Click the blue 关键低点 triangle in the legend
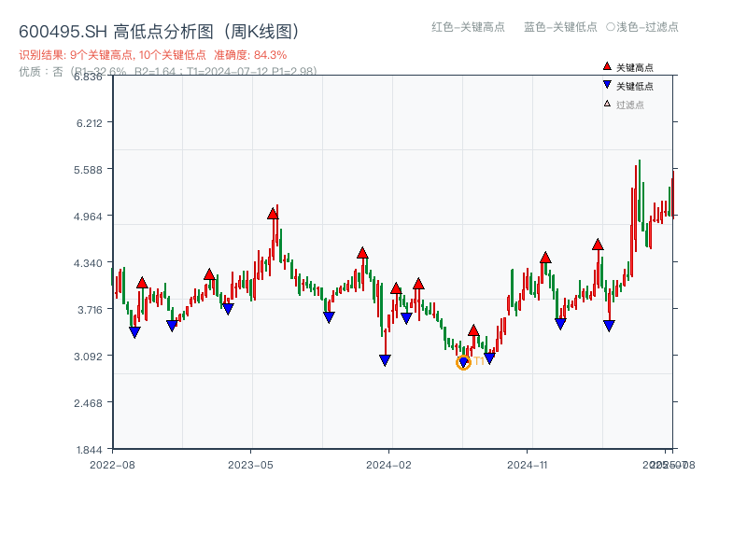Screen dimensions: 747x560 point(607,85)
